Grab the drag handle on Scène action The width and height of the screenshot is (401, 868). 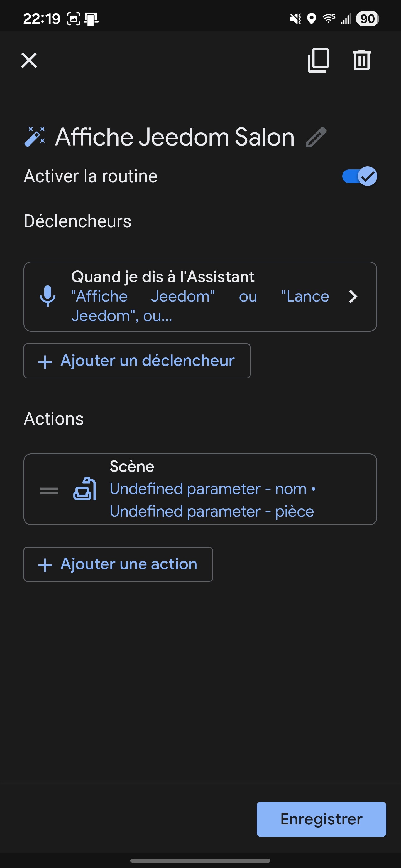[49, 491]
